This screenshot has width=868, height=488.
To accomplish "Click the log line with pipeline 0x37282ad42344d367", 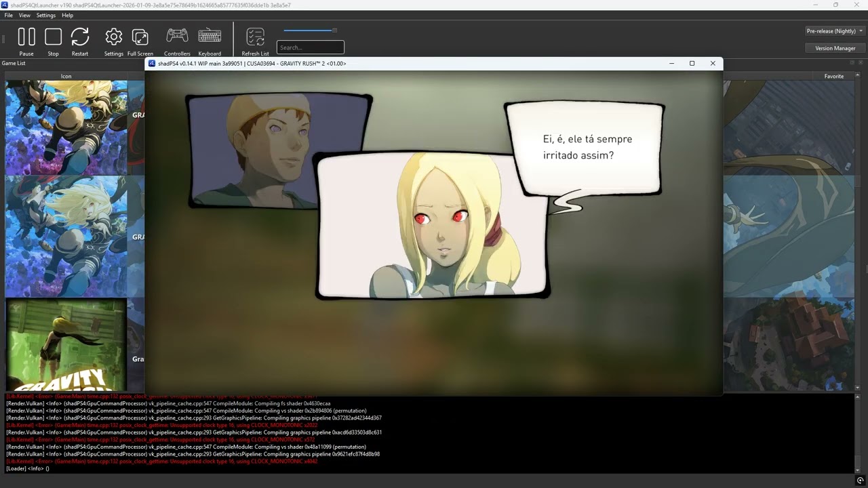I will point(194,418).
